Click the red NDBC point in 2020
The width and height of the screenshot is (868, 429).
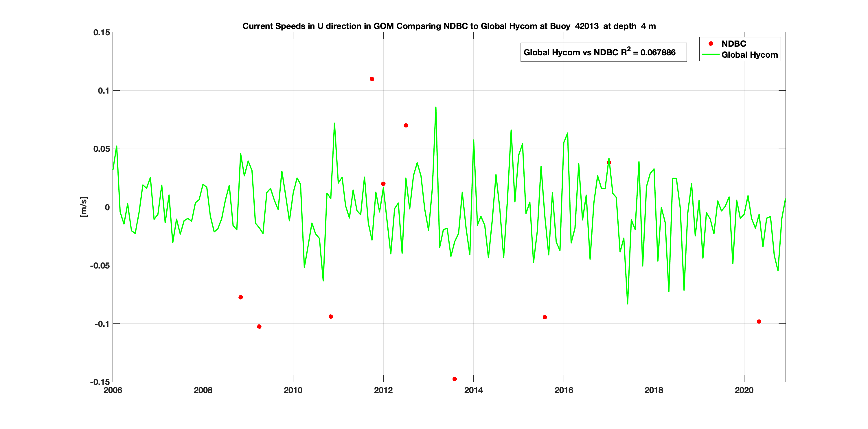[x=759, y=322]
